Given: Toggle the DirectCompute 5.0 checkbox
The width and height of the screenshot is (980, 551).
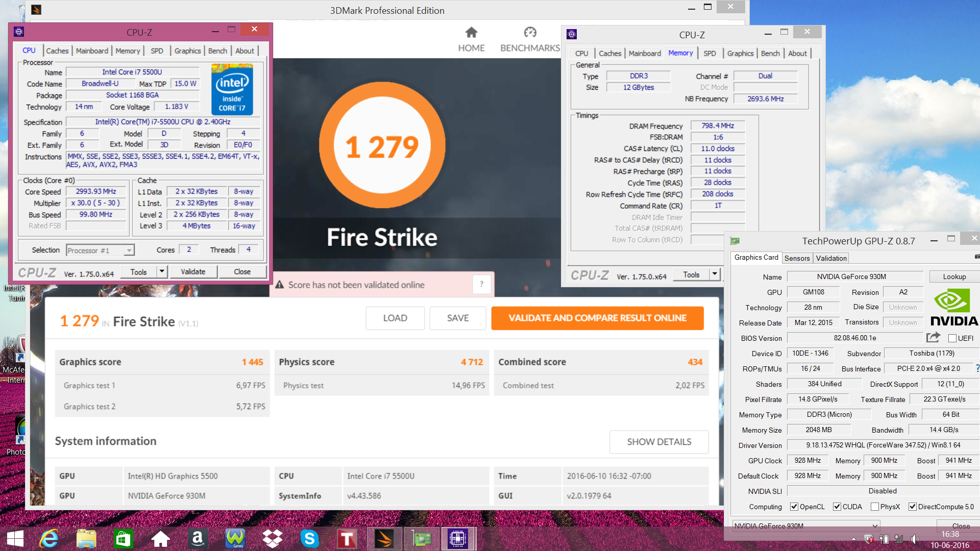Looking at the screenshot, I should (913, 507).
